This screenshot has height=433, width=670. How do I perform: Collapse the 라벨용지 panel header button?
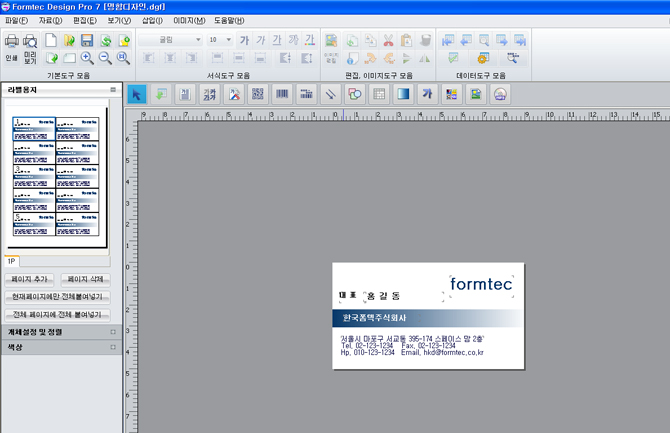[113, 90]
